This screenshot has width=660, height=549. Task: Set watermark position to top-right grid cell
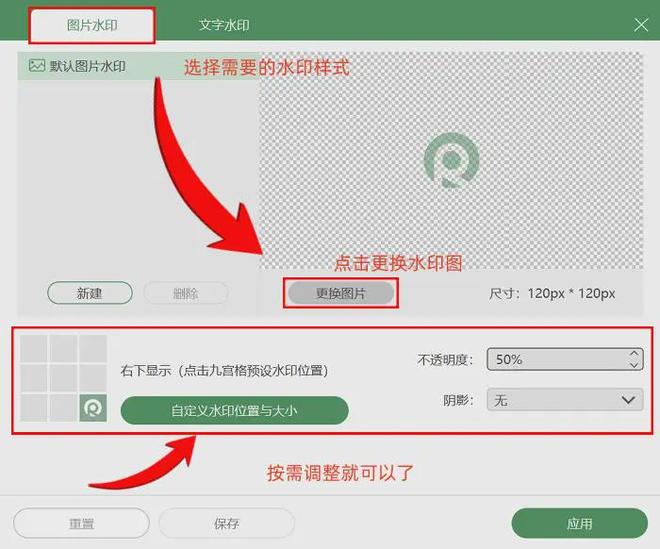click(93, 349)
